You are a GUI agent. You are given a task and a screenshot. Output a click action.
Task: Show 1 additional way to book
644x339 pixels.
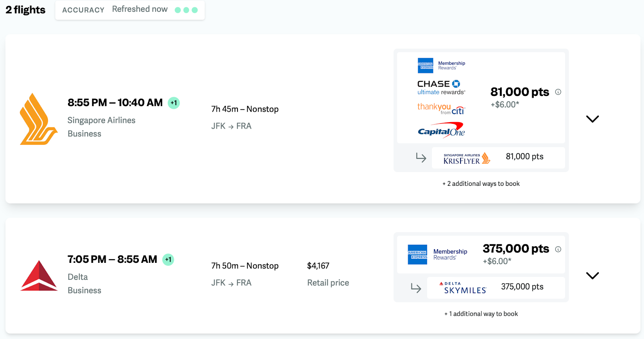(x=481, y=314)
